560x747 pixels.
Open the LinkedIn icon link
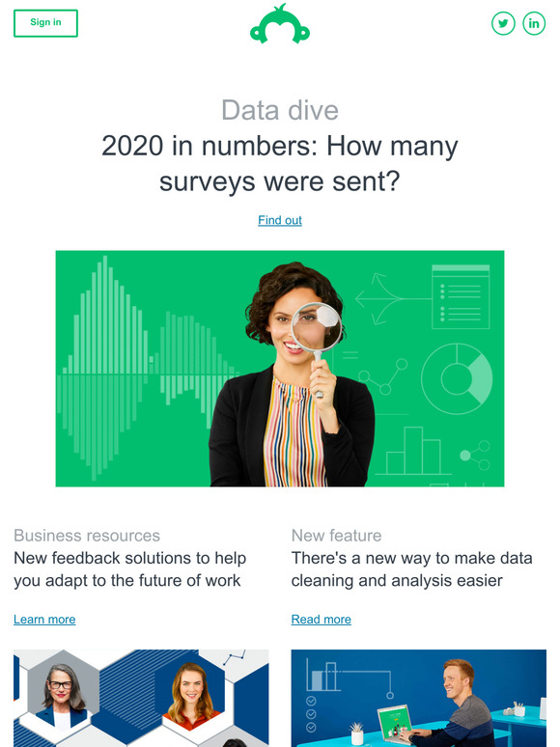click(x=534, y=23)
